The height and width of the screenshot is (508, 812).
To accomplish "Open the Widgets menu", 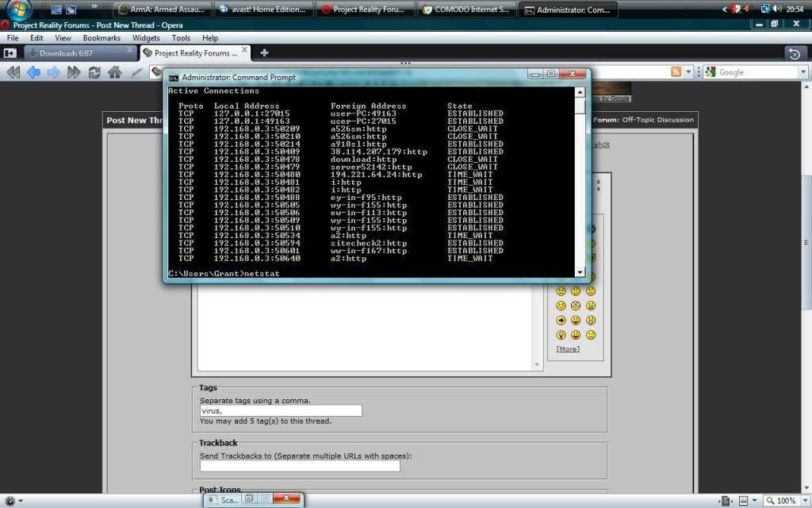I will coord(146,37).
